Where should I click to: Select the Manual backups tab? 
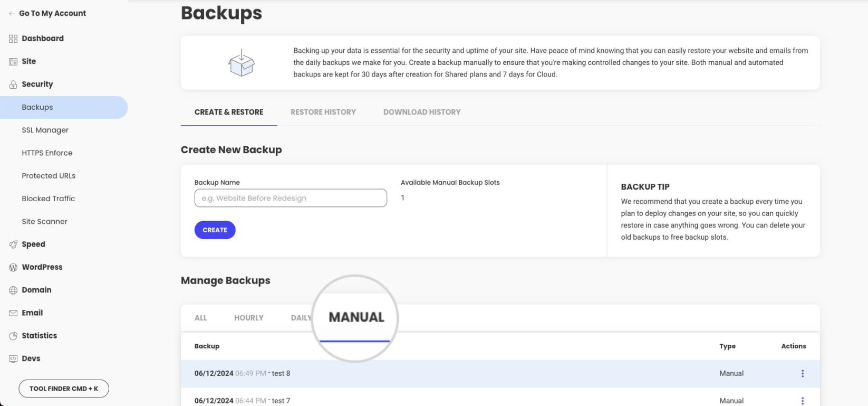coord(356,317)
